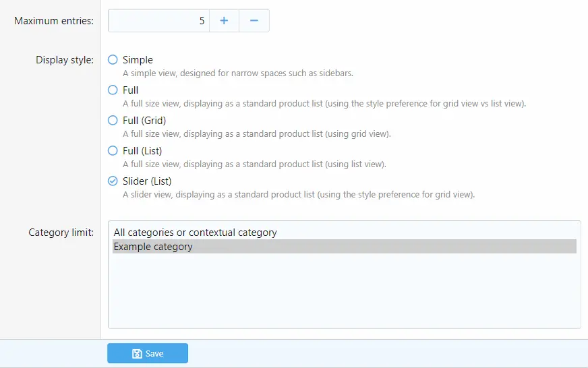The image size is (588, 368).
Task: Select the Simple display style radio button
Action: click(x=113, y=60)
